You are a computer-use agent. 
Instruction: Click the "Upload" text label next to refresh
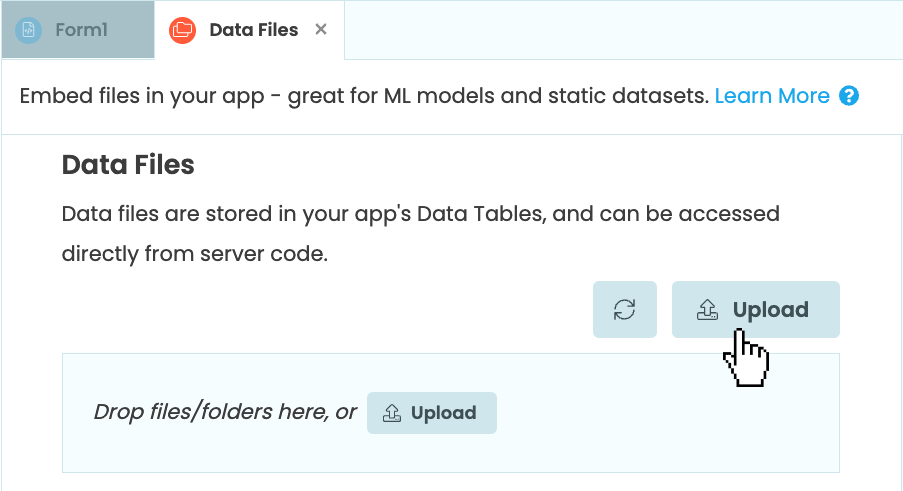click(x=770, y=310)
